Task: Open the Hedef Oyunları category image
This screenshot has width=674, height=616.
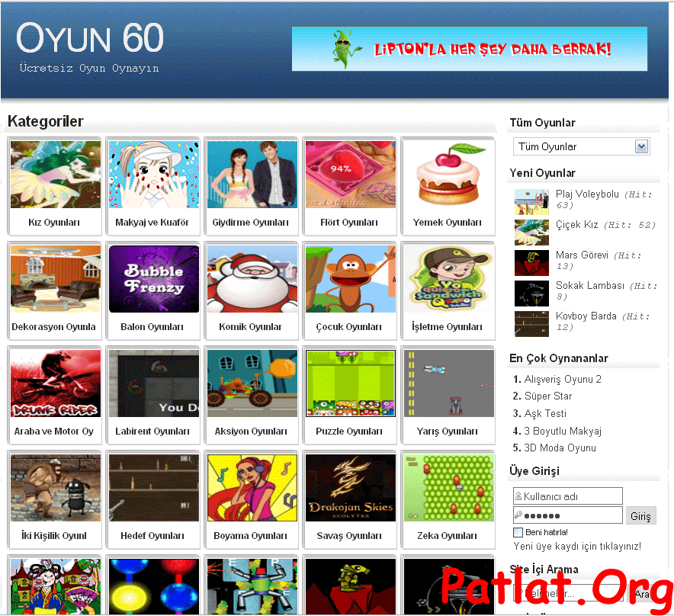Action: [154, 488]
